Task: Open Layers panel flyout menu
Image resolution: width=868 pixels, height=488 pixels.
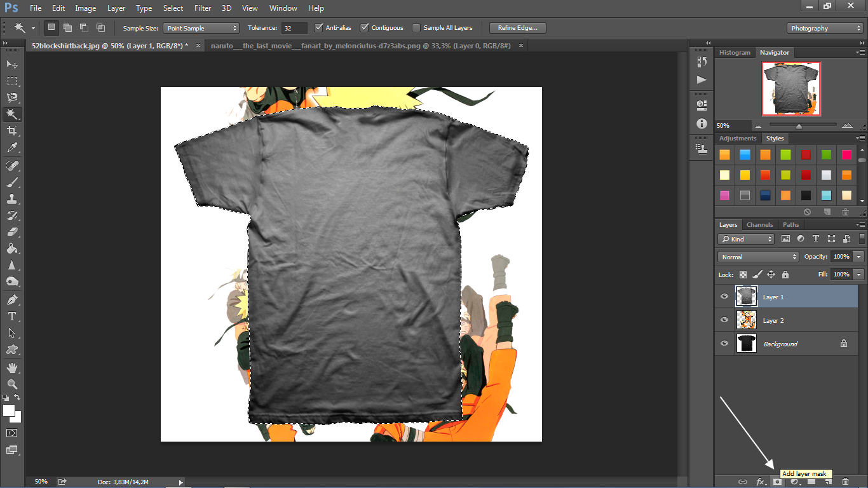Action: (860, 224)
